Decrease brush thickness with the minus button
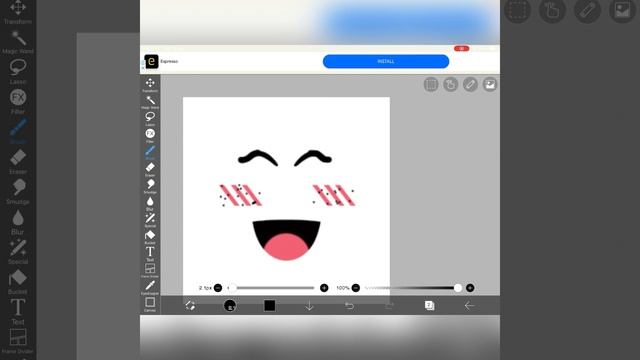 tap(218, 288)
